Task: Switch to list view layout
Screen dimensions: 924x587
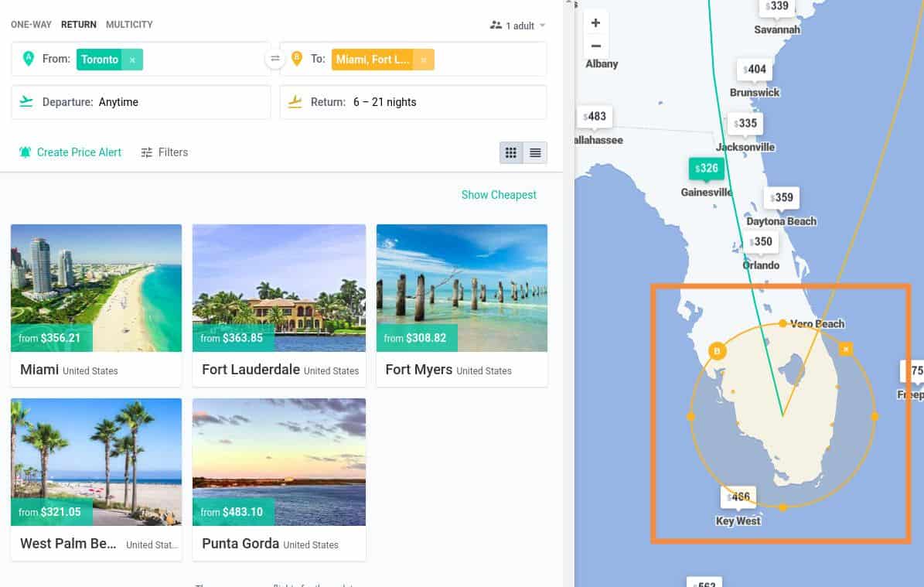Action: click(x=535, y=152)
